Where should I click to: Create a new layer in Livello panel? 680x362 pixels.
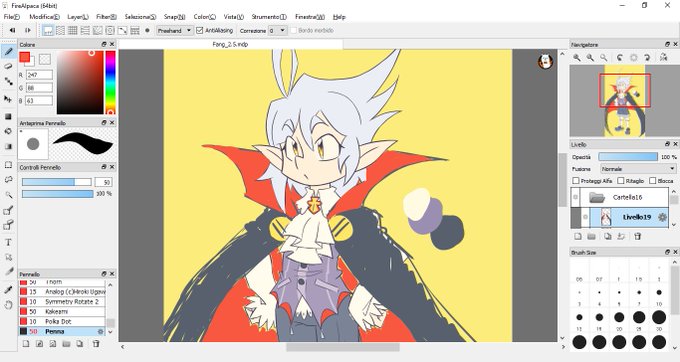[x=578, y=236]
